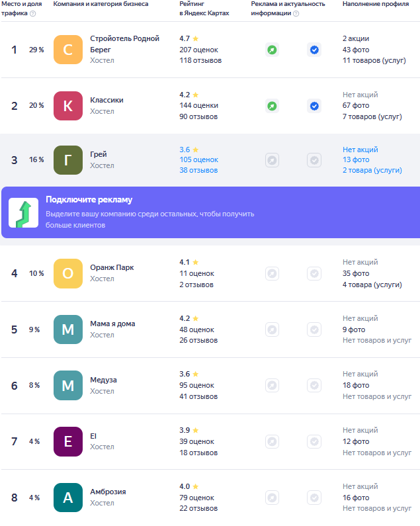The height and width of the screenshot is (526, 420).
Task: Click the gray verification checkmark for Медуза
Action: (x=314, y=386)
